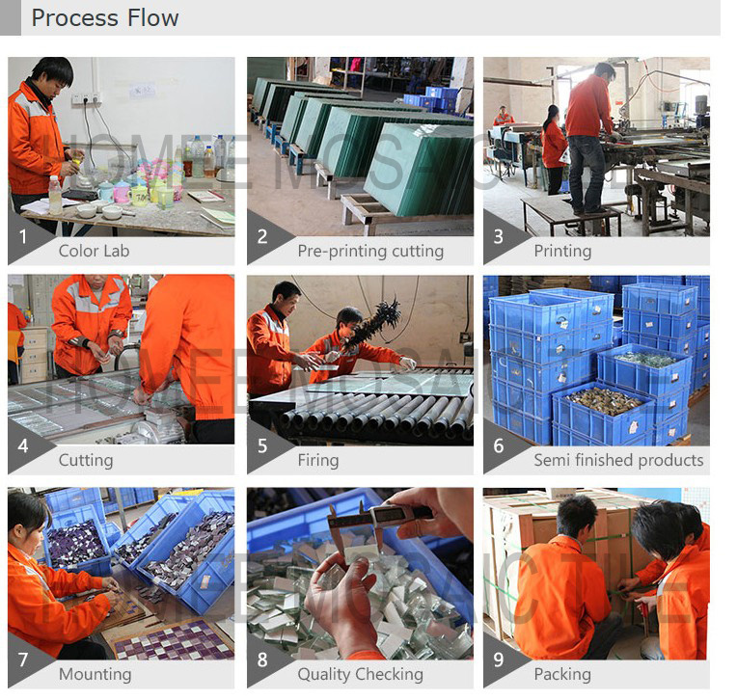Select the Packing step photo

[596, 574]
